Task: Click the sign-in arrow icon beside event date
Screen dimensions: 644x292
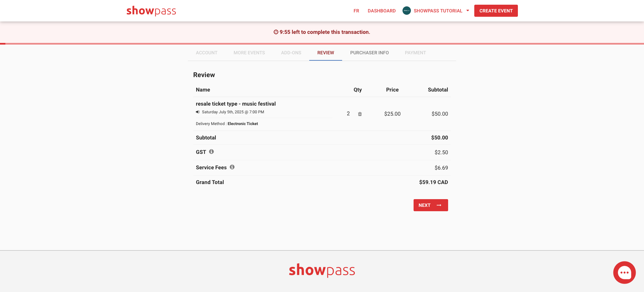Action: [x=198, y=112]
